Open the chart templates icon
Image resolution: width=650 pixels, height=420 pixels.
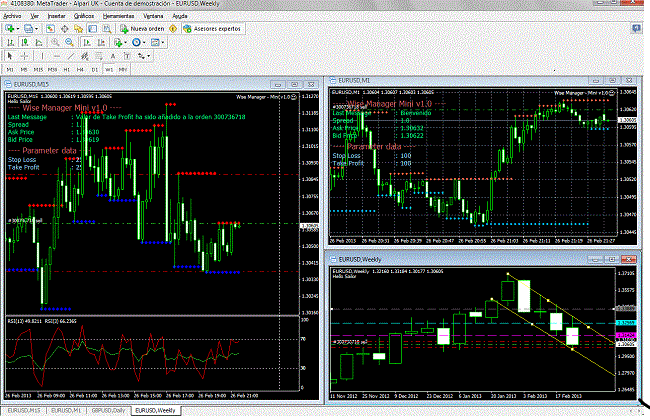point(155,42)
